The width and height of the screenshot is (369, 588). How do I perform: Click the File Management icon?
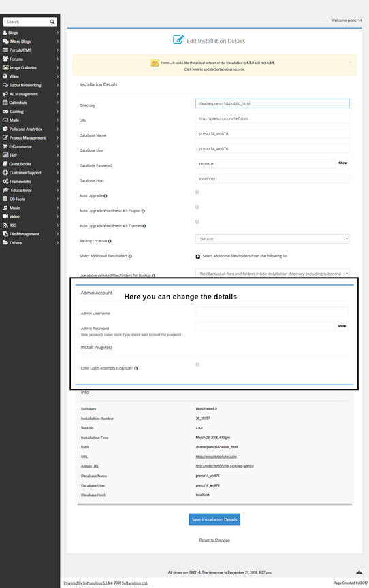coord(5,233)
